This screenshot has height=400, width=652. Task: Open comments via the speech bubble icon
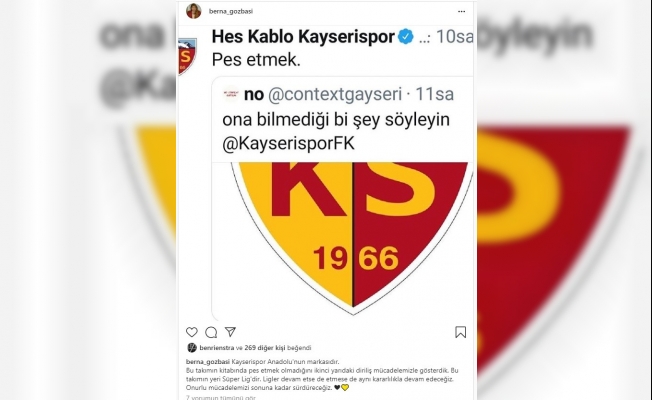[x=211, y=332]
